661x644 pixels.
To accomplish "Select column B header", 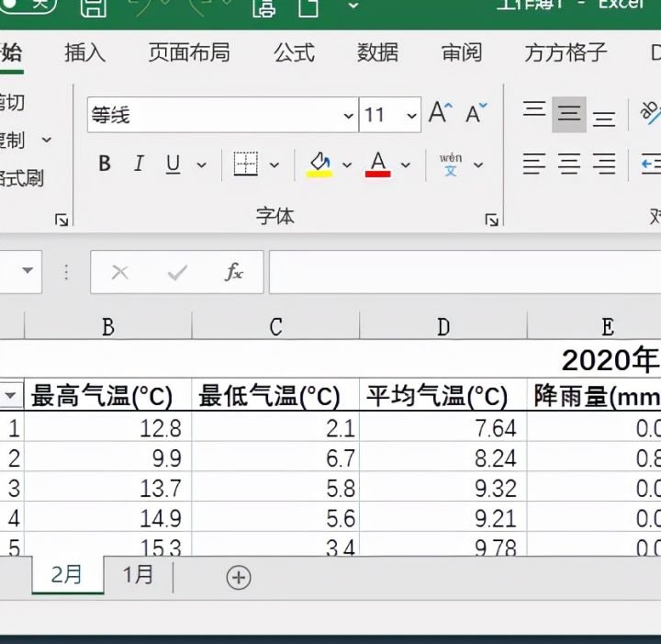I will (108, 326).
